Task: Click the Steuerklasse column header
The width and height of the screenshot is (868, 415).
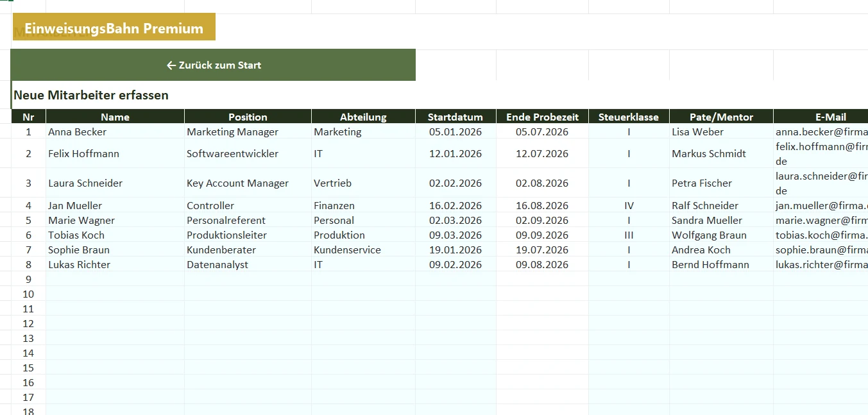Action: [629, 117]
